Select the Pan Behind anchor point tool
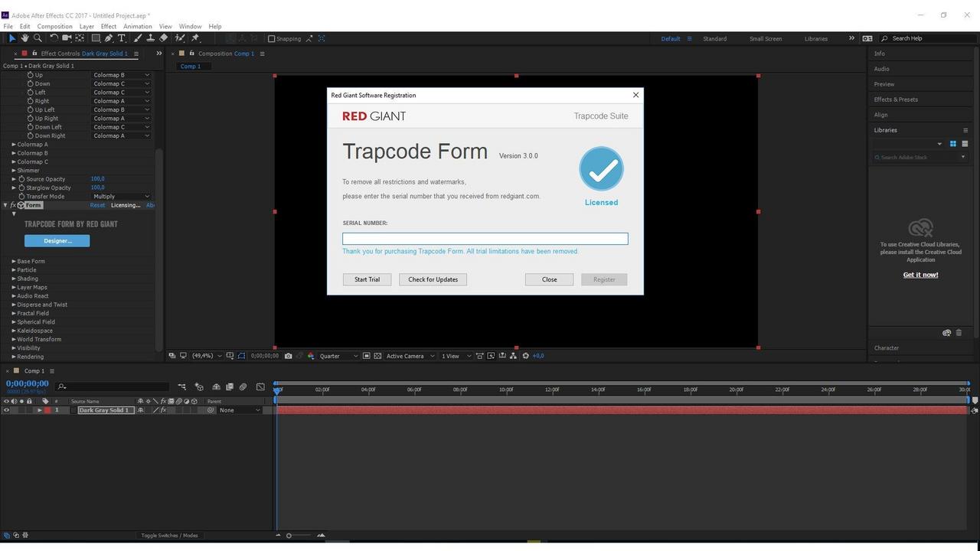 80,38
